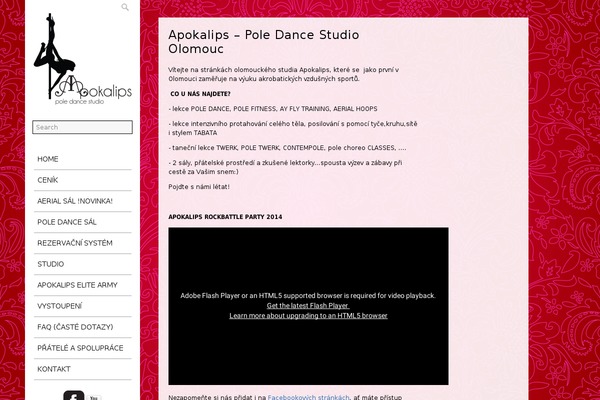This screenshot has width=600, height=400.
Task: Click the black video player area
Action: [308, 306]
